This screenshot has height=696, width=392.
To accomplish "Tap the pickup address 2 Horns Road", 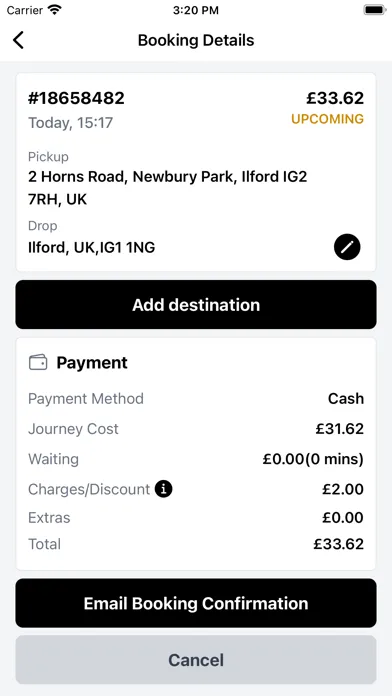I will pyautogui.click(x=168, y=188).
